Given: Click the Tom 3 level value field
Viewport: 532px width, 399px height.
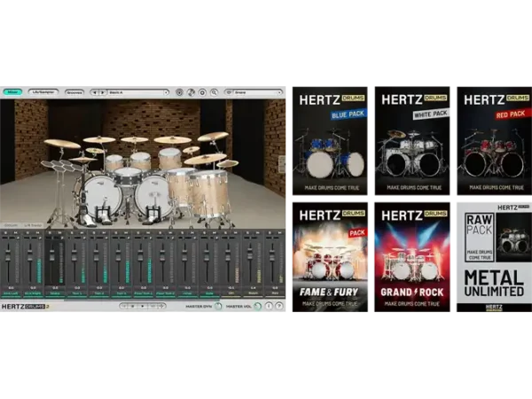Looking at the screenshot, I should (x=121, y=287).
